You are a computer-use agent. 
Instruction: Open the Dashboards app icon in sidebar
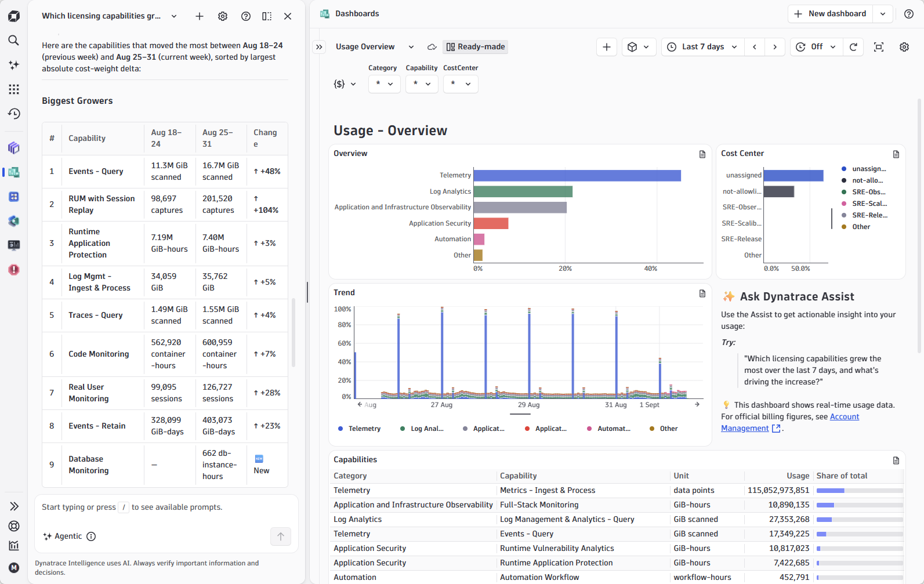tap(14, 172)
